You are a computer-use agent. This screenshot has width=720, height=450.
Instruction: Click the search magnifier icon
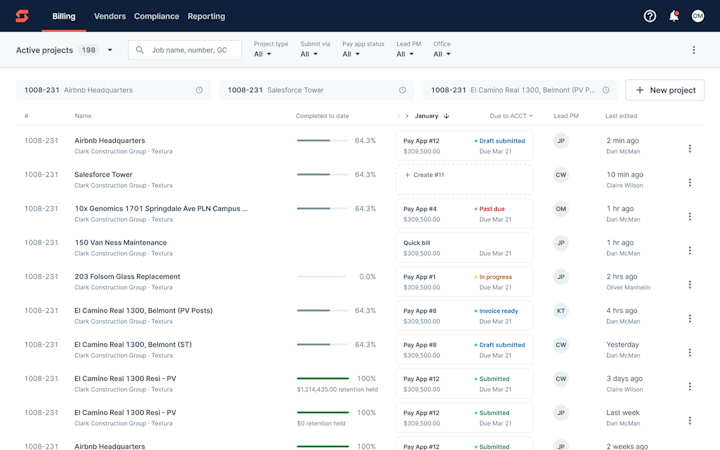(x=140, y=50)
